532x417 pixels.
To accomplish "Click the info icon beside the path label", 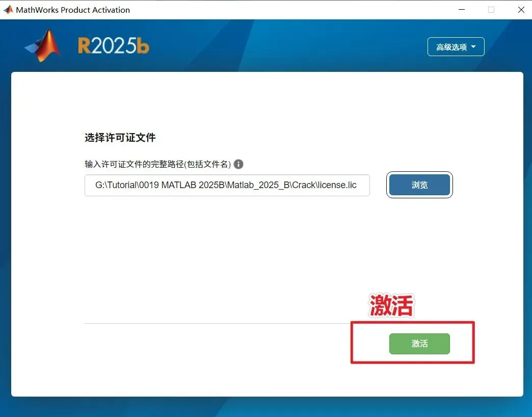I will pos(238,164).
